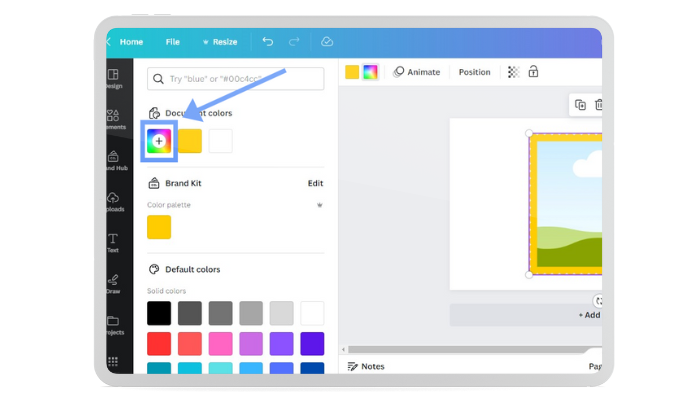700x400 pixels.
Task: Add a new document color
Action: 159,141
